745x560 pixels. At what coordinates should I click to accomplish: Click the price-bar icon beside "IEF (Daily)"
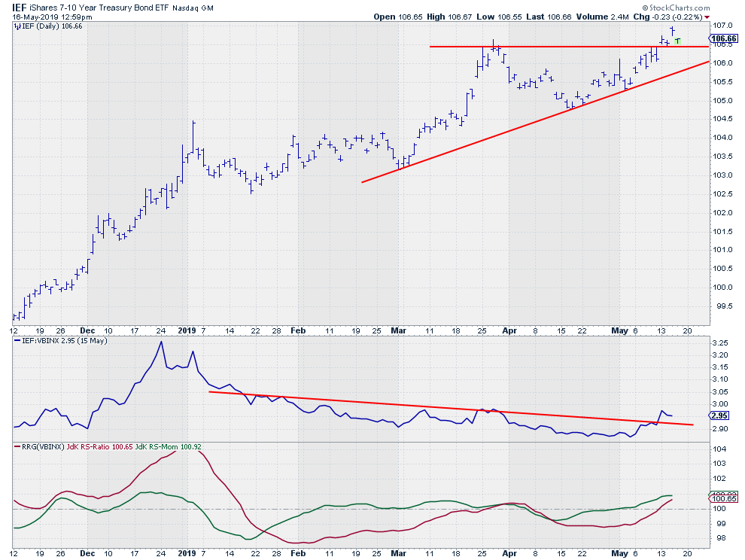(x=17, y=26)
